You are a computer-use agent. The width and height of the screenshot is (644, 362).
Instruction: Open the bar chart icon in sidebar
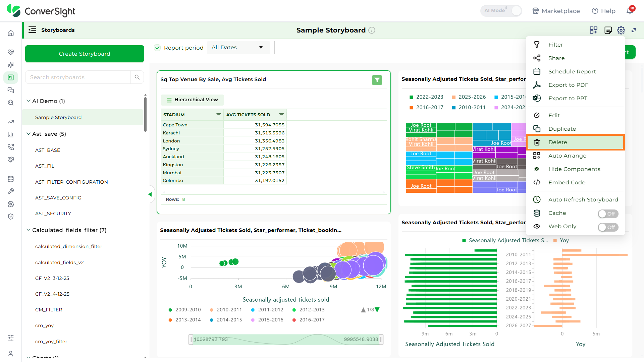tap(11, 134)
